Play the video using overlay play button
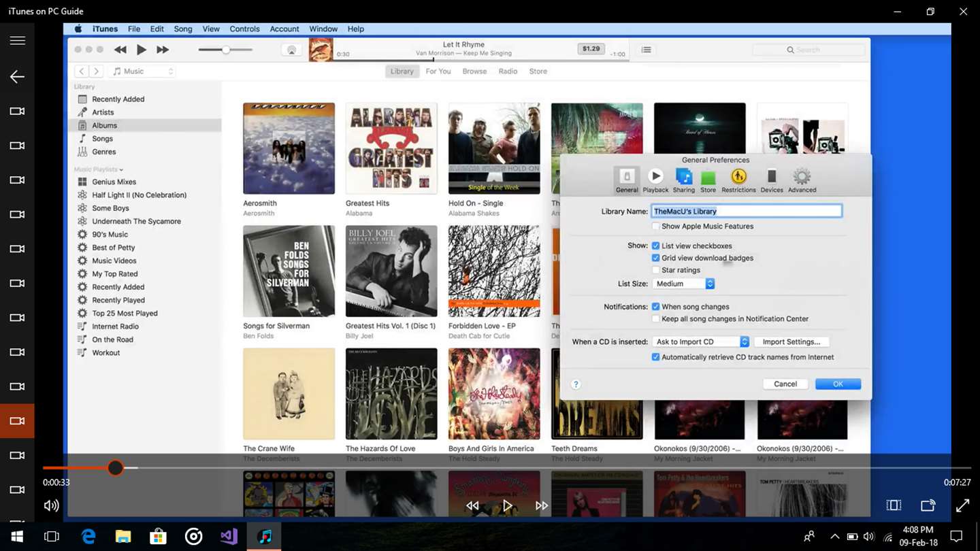The height and width of the screenshot is (551, 980). (507, 505)
